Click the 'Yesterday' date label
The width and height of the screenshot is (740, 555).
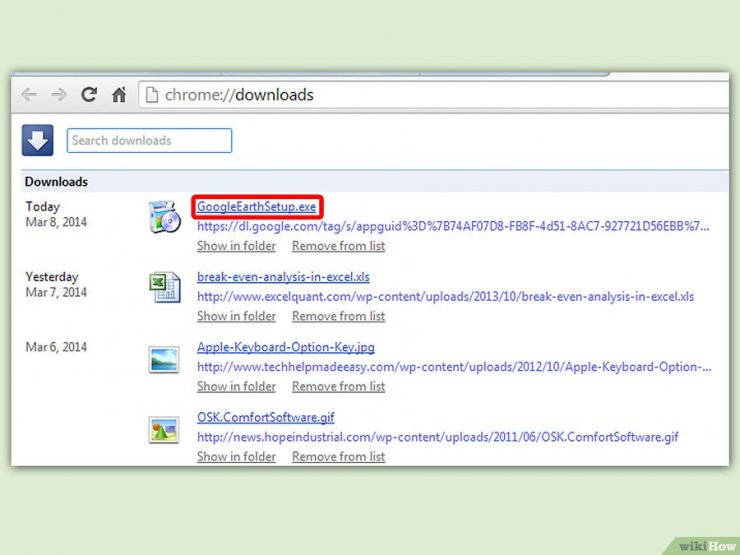click(52, 277)
